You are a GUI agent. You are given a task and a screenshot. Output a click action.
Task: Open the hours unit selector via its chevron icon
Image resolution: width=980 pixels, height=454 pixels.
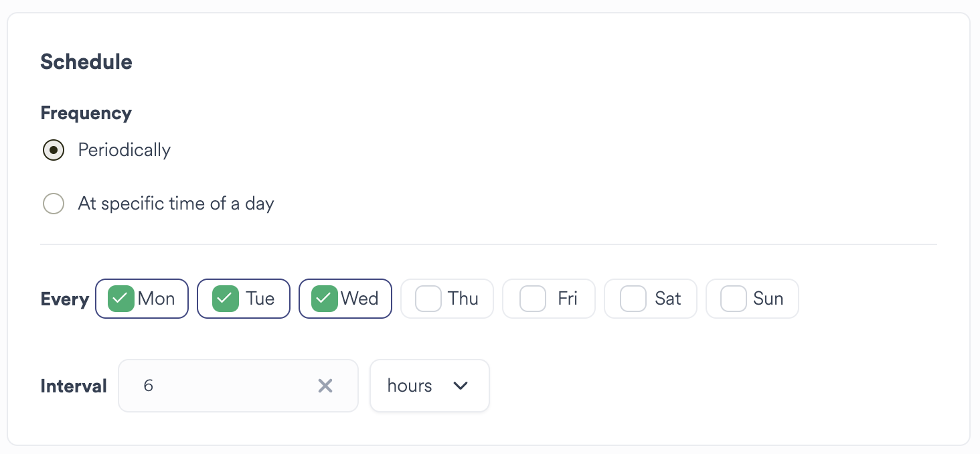pyautogui.click(x=461, y=386)
